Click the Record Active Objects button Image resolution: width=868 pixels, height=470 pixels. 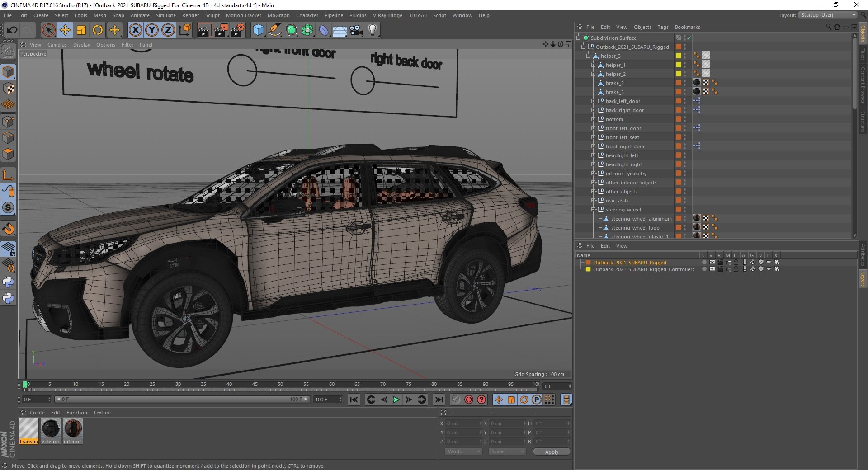456,399
